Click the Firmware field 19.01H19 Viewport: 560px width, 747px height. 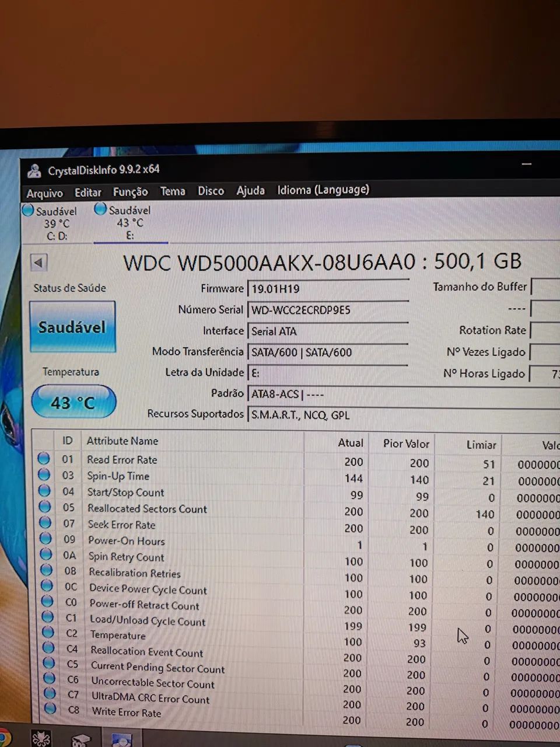click(x=328, y=289)
